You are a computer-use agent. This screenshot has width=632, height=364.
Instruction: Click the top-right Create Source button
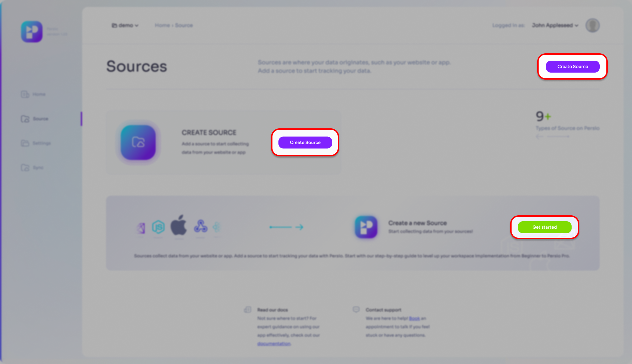click(573, 67)
